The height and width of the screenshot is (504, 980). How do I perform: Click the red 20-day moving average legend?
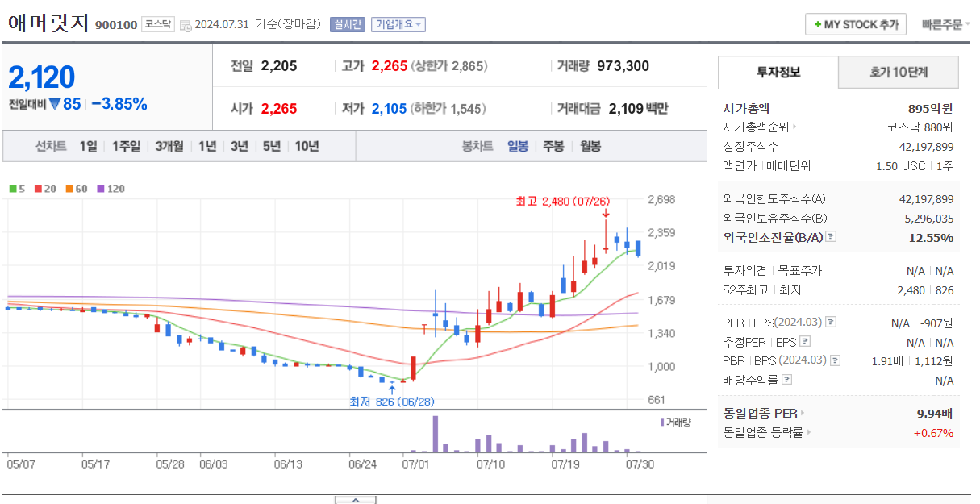point(45,189)
